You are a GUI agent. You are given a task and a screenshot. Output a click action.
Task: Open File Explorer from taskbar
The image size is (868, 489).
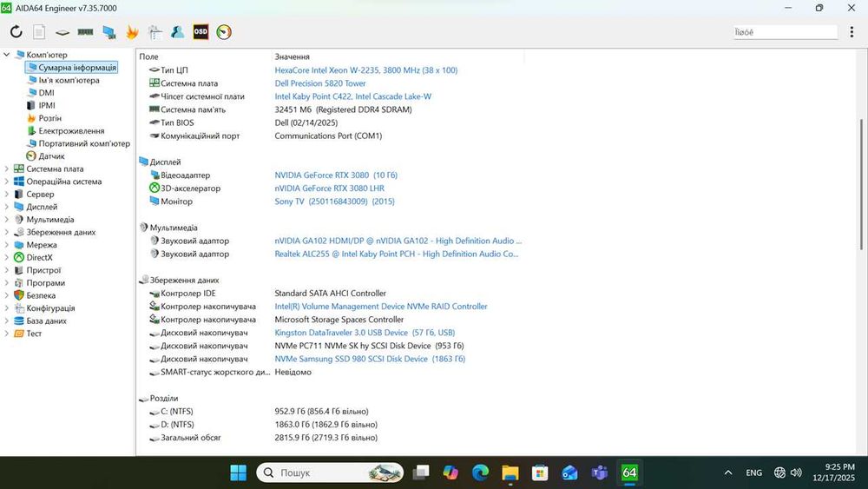coord(510,472)
